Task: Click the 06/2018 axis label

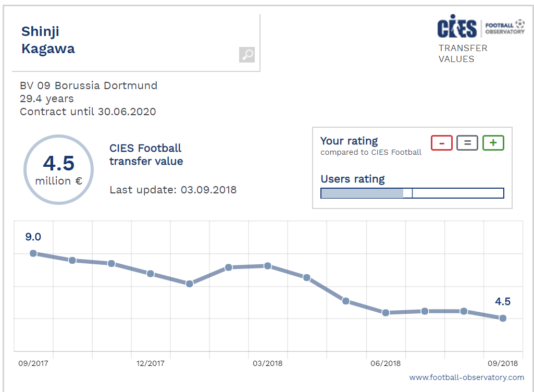Action: (x=386, y=363)
